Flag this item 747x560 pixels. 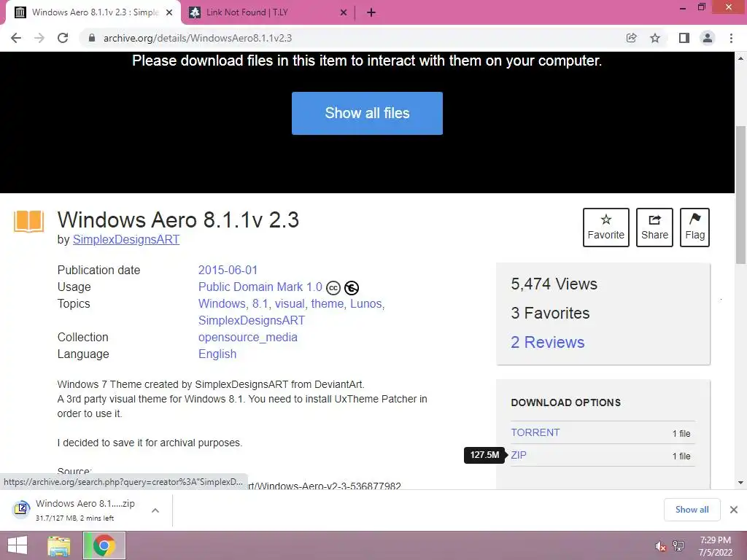pos(694,227)
